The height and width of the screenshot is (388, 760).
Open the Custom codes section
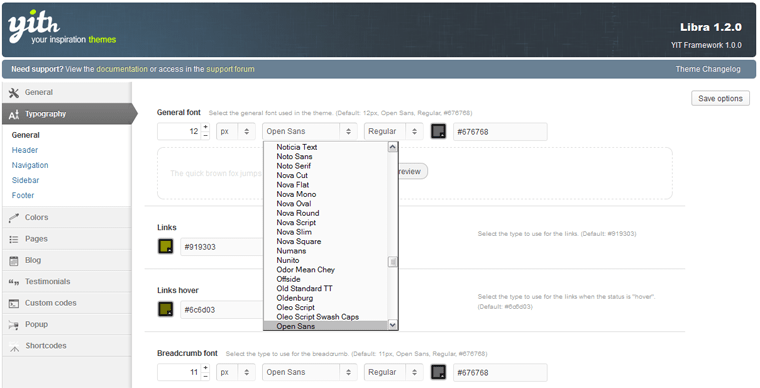click(x=66, y=303)
